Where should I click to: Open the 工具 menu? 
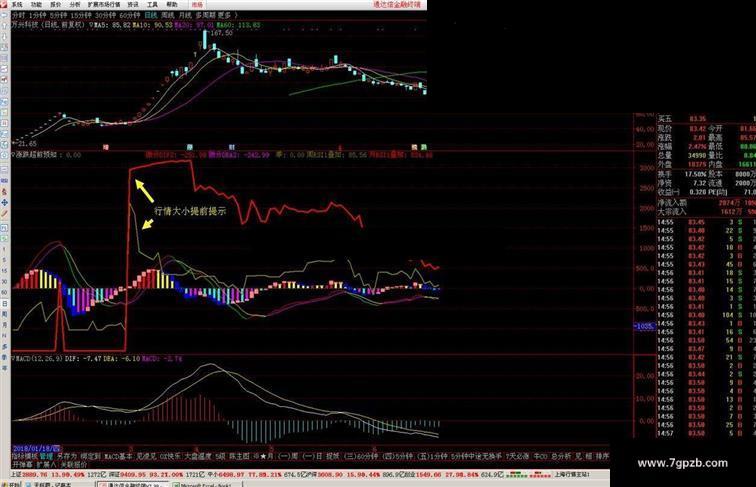pyautogui.click(x=152, y=4)
